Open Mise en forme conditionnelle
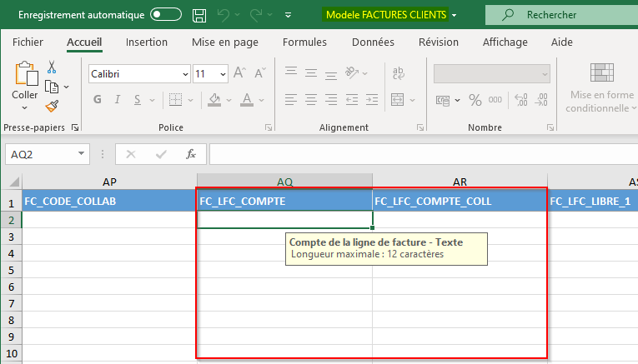 602,88
